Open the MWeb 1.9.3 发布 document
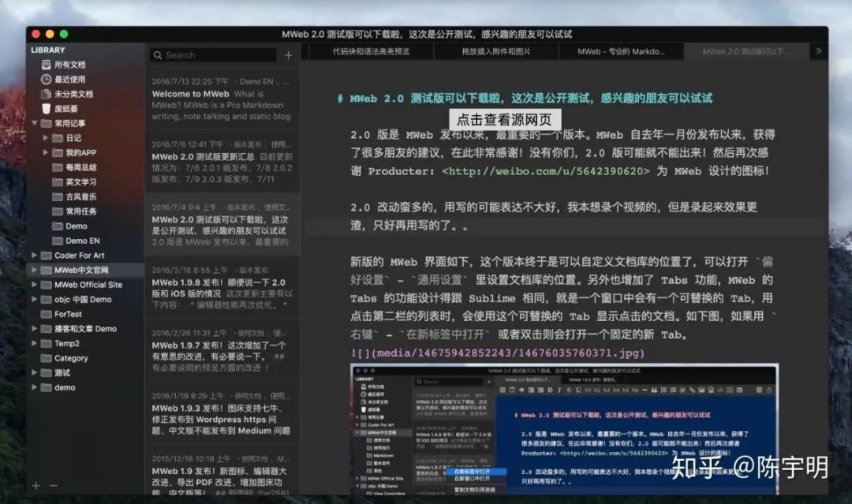This screenshot has width=852, height=504. (222, 413)
